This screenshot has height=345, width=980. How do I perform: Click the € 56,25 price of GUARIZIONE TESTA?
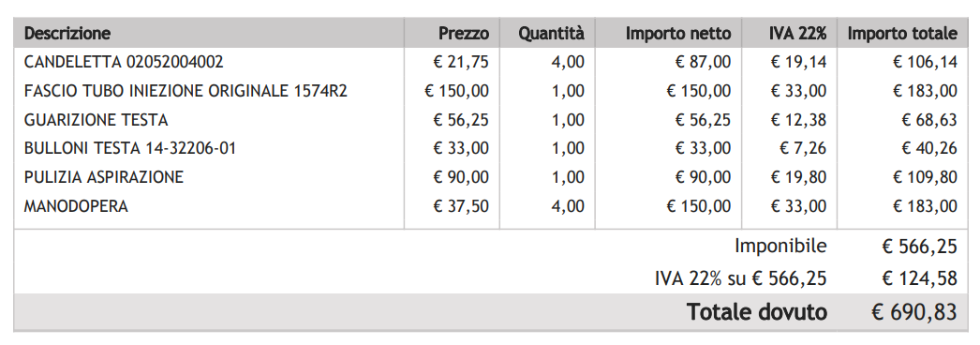(x=461, y=119)
